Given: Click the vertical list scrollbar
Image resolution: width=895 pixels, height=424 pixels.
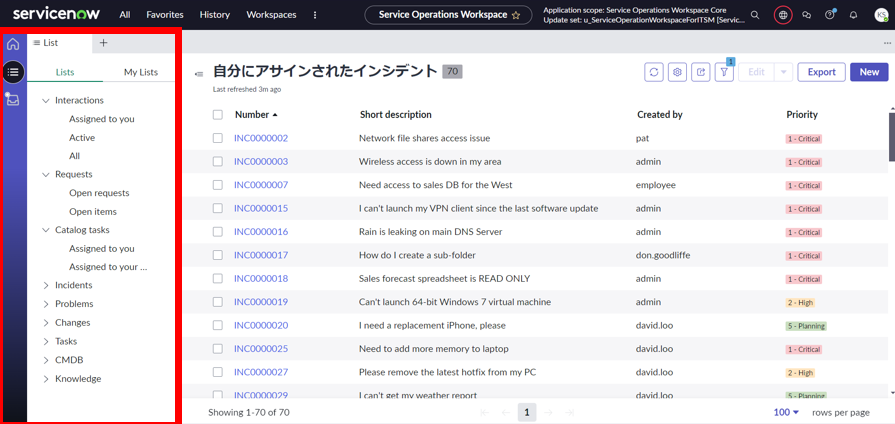Looking at the screenshot, I should click(892, 137).
